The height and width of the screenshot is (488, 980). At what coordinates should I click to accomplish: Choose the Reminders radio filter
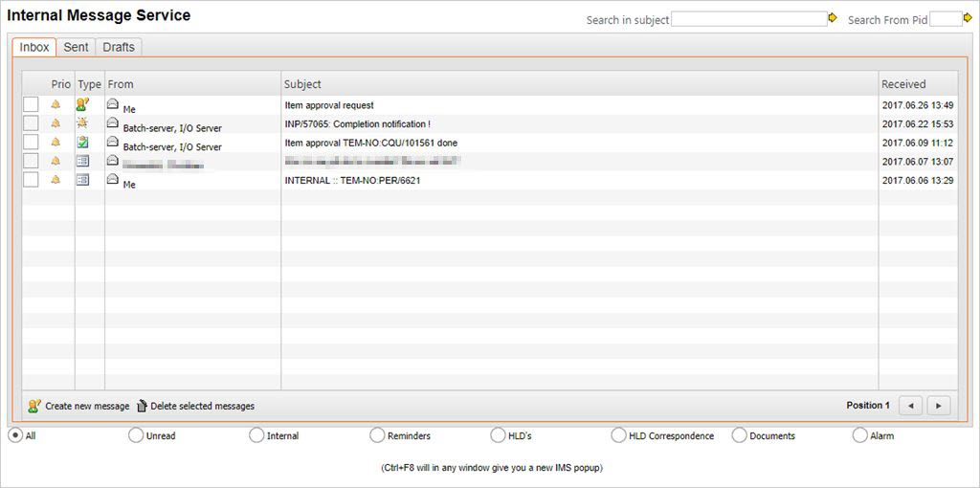coord(377,435)
